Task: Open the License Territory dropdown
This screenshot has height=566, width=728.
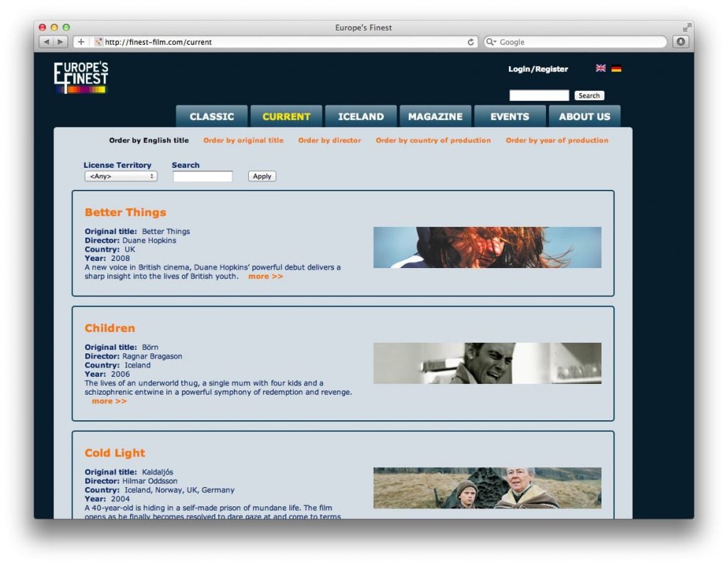Action: [121, 176]
